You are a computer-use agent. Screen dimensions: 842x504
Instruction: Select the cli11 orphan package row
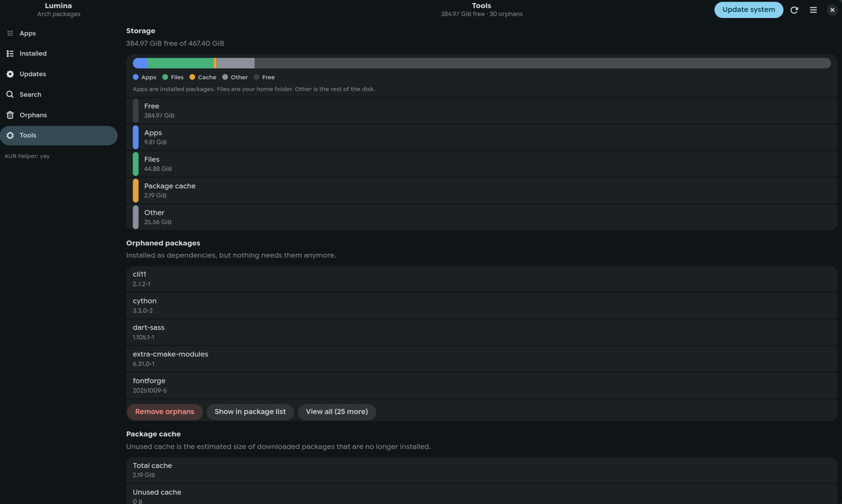pos(482,279)
